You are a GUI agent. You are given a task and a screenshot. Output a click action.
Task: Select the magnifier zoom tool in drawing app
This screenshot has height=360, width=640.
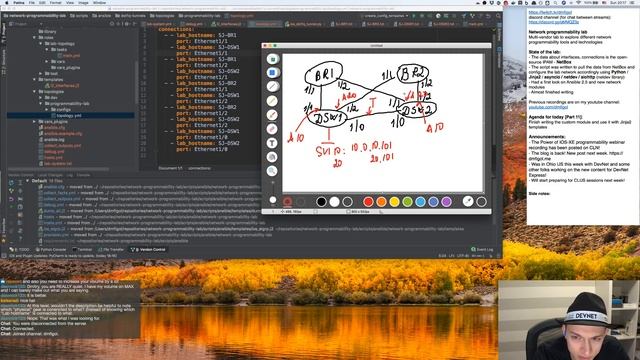click(273, 171)
